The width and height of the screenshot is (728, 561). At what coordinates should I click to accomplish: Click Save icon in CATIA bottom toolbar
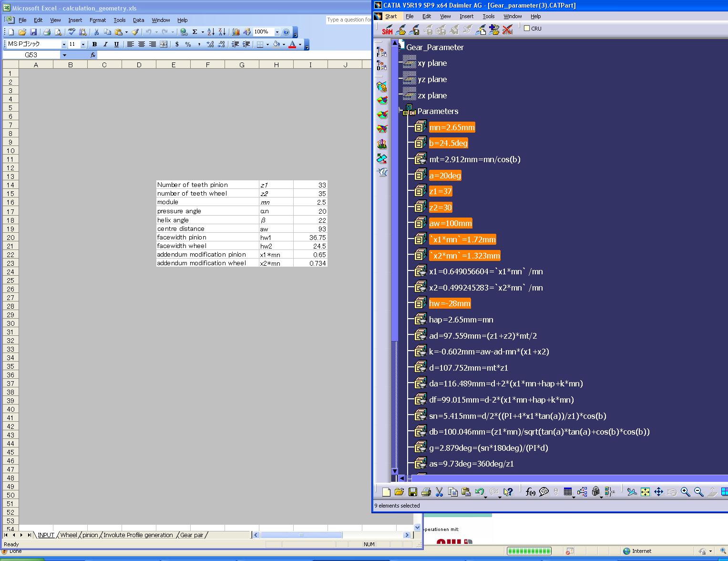coord(413,492)
